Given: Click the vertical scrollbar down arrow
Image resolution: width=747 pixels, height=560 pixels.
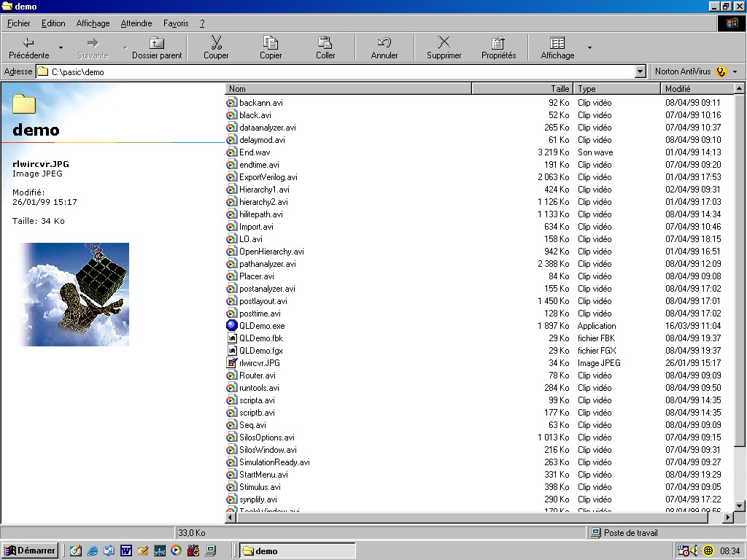Looking at the screenshot, I should (739, 505).
